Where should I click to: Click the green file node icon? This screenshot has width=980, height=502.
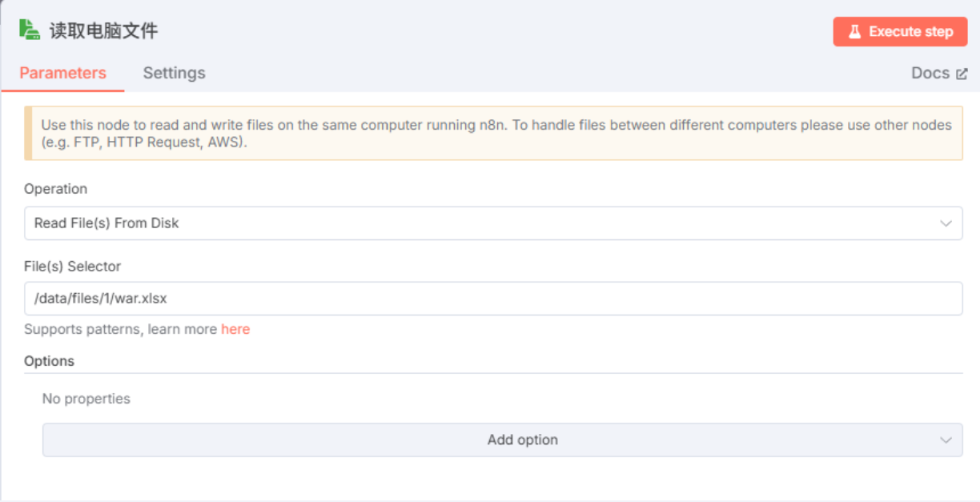pos(30,30)
